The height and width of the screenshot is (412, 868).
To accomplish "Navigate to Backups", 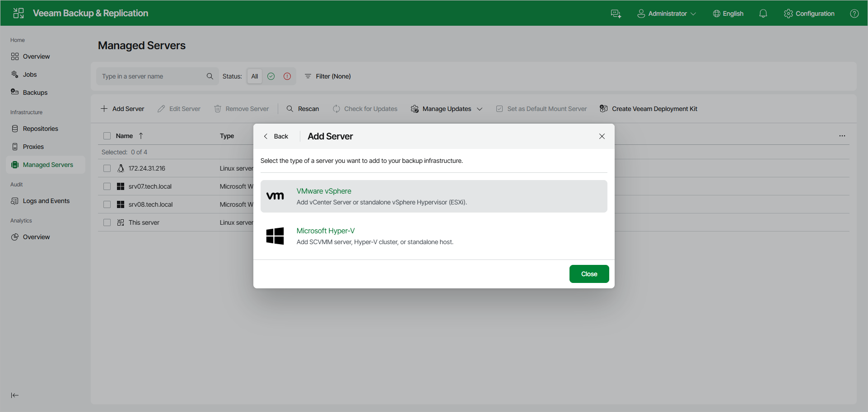I will pyautogui.click(x=46, y=93).
